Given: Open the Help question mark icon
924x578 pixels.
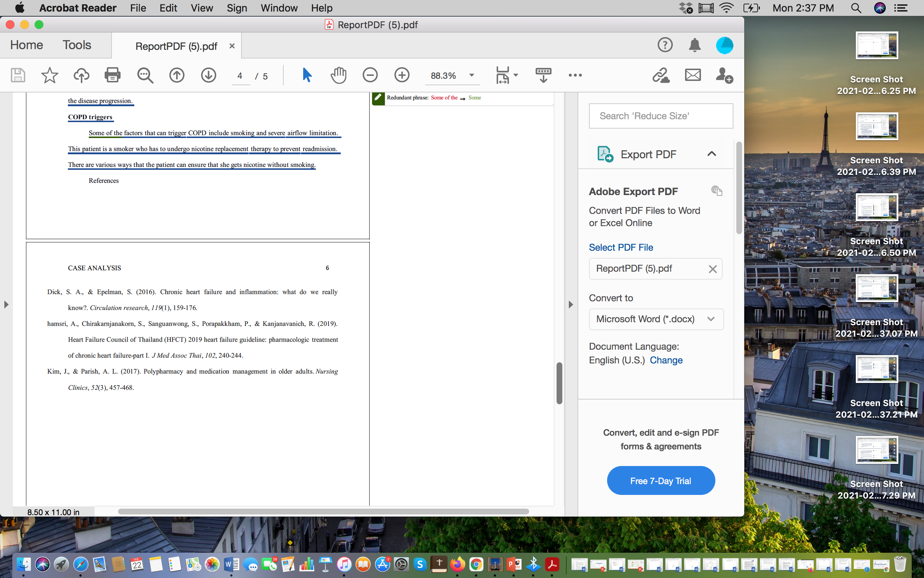Looking at the screenshot, I should [665, 45].
